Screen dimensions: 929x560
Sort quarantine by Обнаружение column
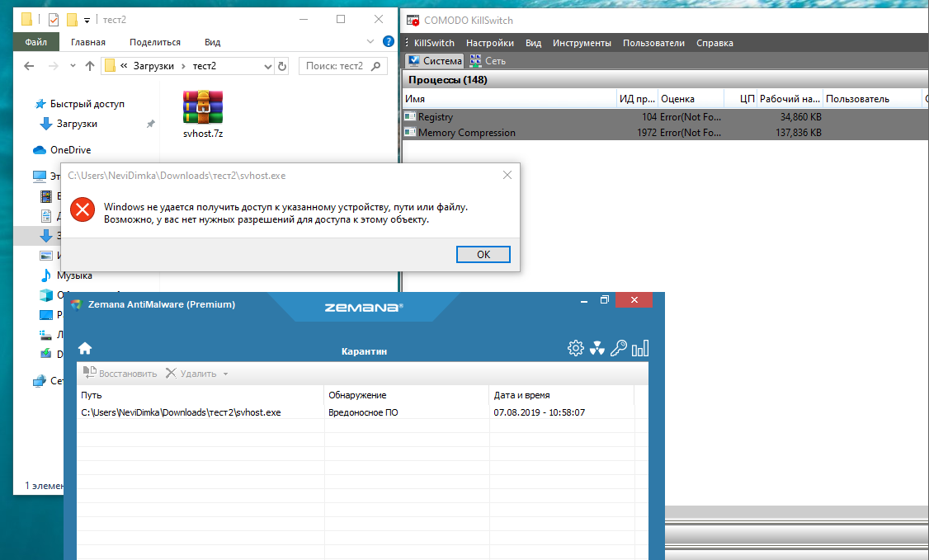click(x=407, y=395)
